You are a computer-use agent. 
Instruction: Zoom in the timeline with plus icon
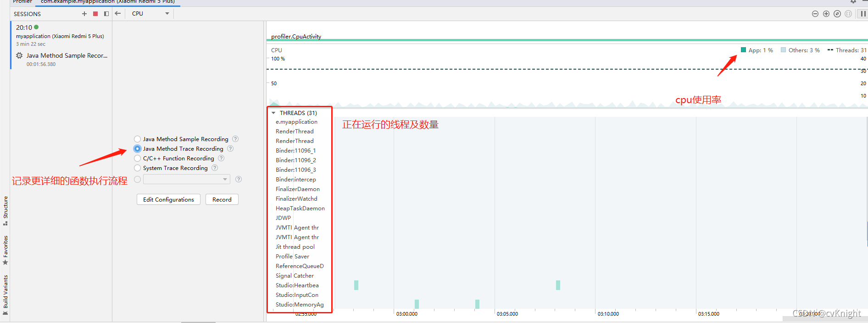click(826, 14)
